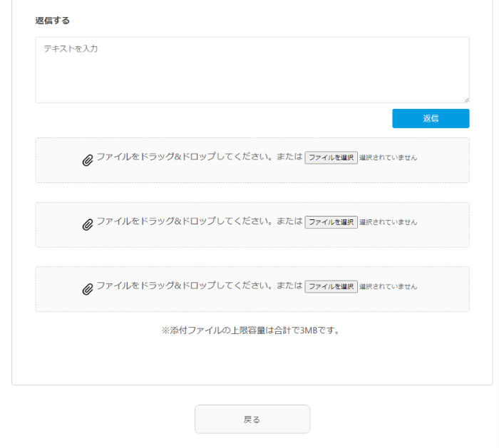Focus the テキストを入力 reply text area
499x448 pixels.
[x=252, y=70]
